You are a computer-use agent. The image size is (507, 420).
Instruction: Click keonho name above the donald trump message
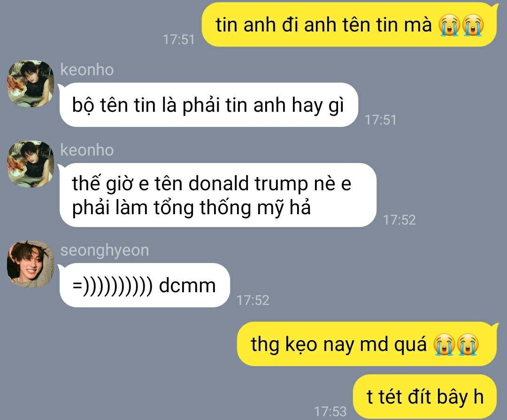(x=87, y=150)
